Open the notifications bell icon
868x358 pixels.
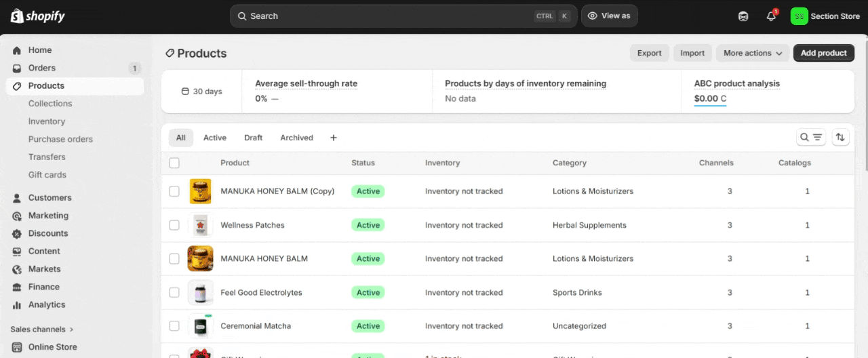point(771,16)
